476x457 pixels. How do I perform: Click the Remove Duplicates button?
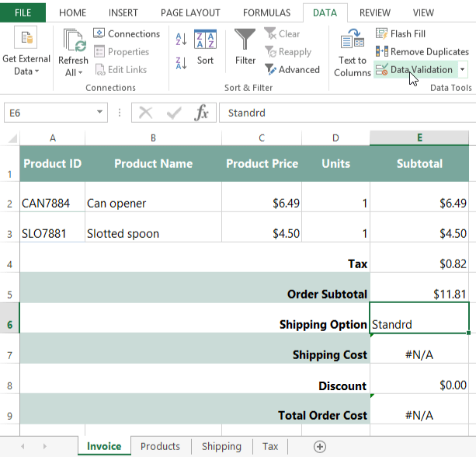422,51
